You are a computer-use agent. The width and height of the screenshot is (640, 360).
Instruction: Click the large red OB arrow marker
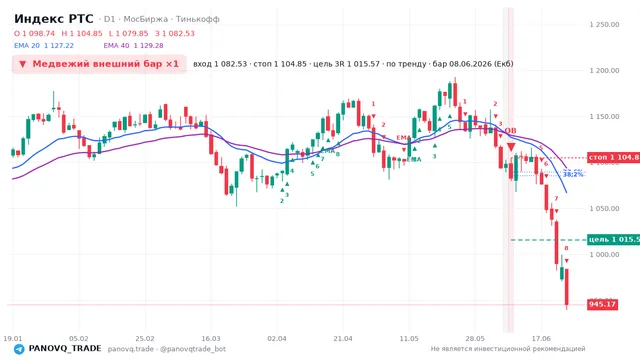pyautogui.click(x=511, y=147)
